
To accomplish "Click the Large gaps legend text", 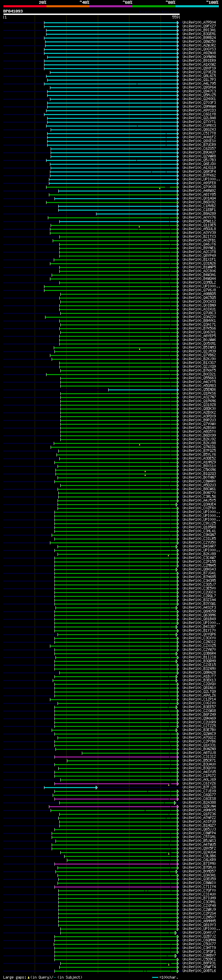I will pyautogui.click(x=43, y=977).
